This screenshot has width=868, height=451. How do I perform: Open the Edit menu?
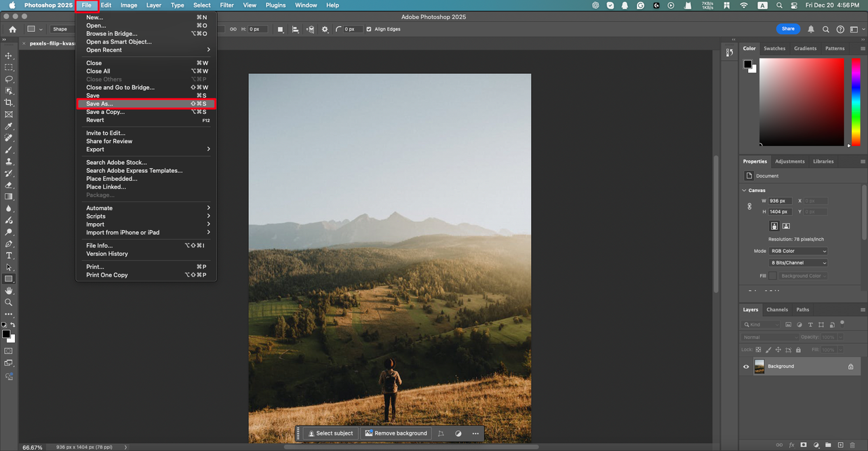pyautogui.click(x=106, y=5)
